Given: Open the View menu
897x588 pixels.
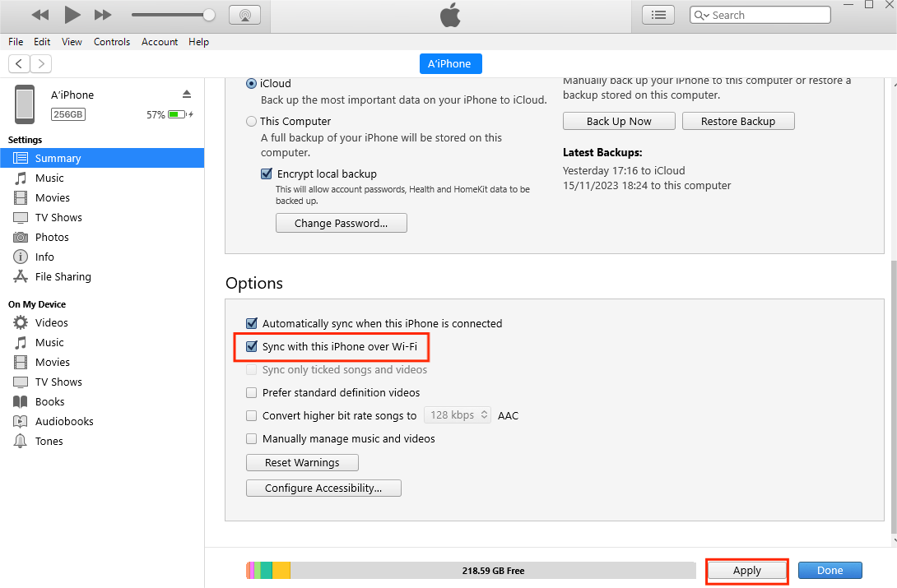Looking at the screenshot, I should click(72, 42).
